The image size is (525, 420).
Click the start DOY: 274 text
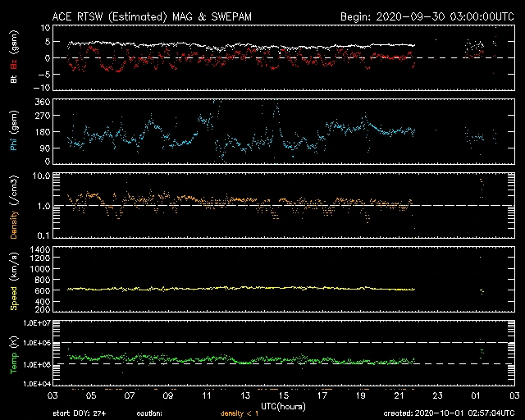pos(79,413)
